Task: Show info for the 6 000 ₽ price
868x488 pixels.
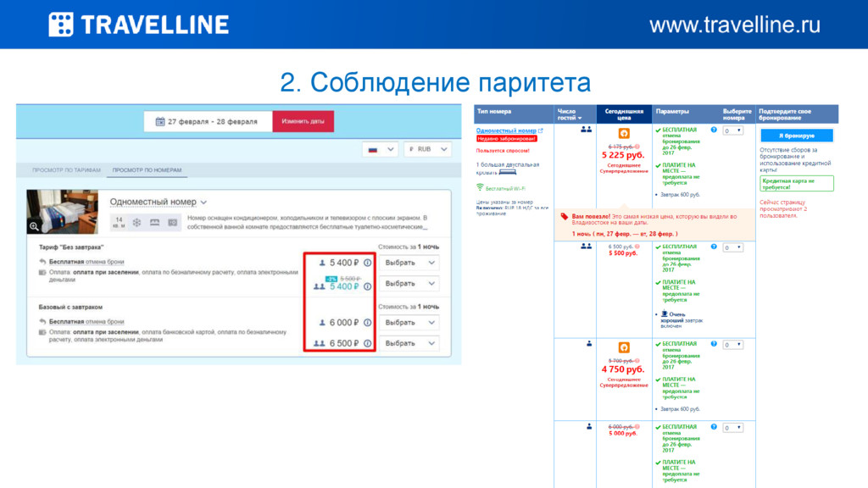Action: [x=368, y=323]
